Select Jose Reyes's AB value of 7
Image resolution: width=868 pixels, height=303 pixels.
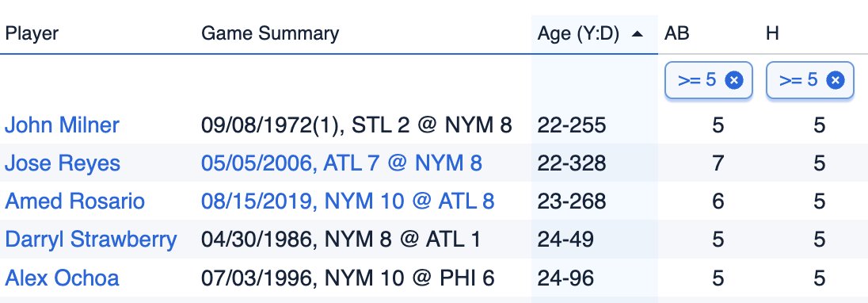[x=718, y=163]
